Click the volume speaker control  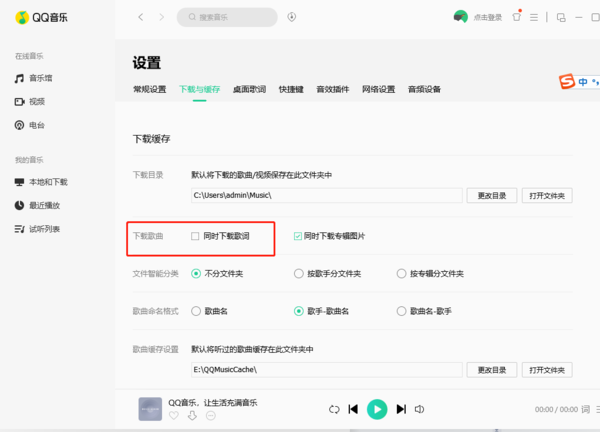tap(420, 409)
